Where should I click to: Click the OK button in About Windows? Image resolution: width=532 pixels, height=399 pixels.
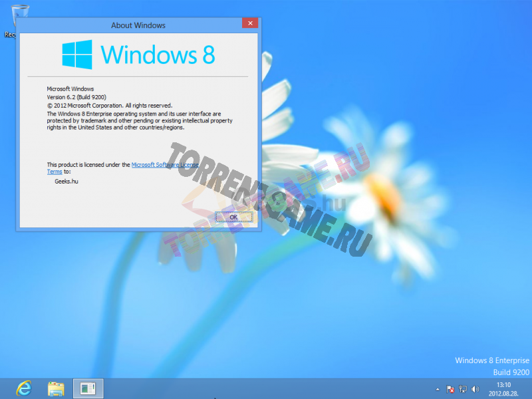click(234, 217)
